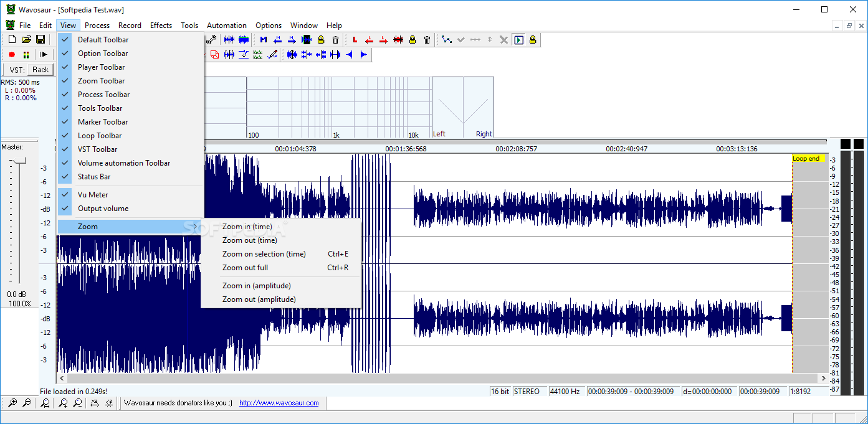Open the Effects menu
The image size is (868, 424).
161,26
